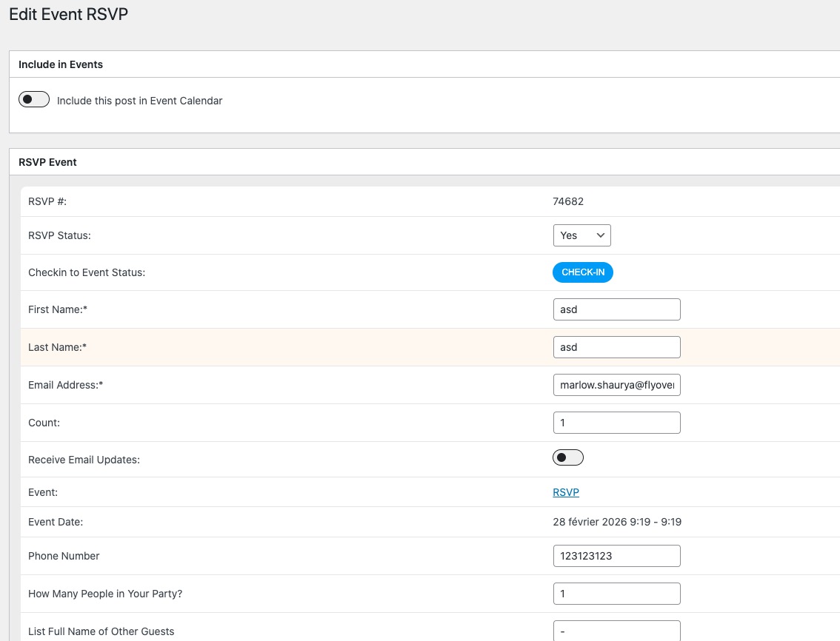The width and height of the screenshot is (840, 641).
Task: Click the blue CHECK-IN button
Action: click(x=583, y=272)
